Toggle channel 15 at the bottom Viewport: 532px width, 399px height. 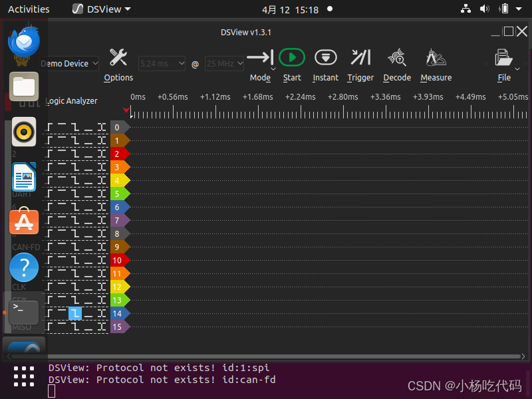(117, 327)
